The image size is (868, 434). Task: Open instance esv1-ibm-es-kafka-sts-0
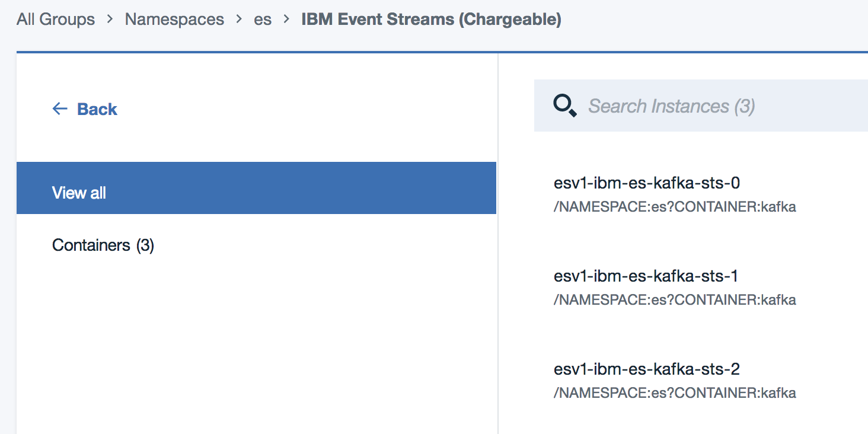click(x=647, y=183)
